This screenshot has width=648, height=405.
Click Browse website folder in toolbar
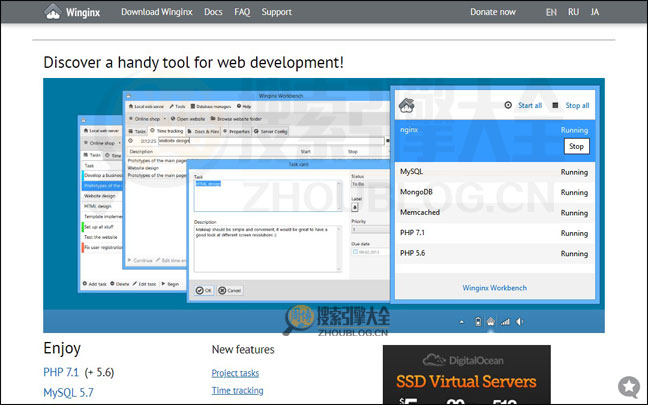tap(236, 119)
